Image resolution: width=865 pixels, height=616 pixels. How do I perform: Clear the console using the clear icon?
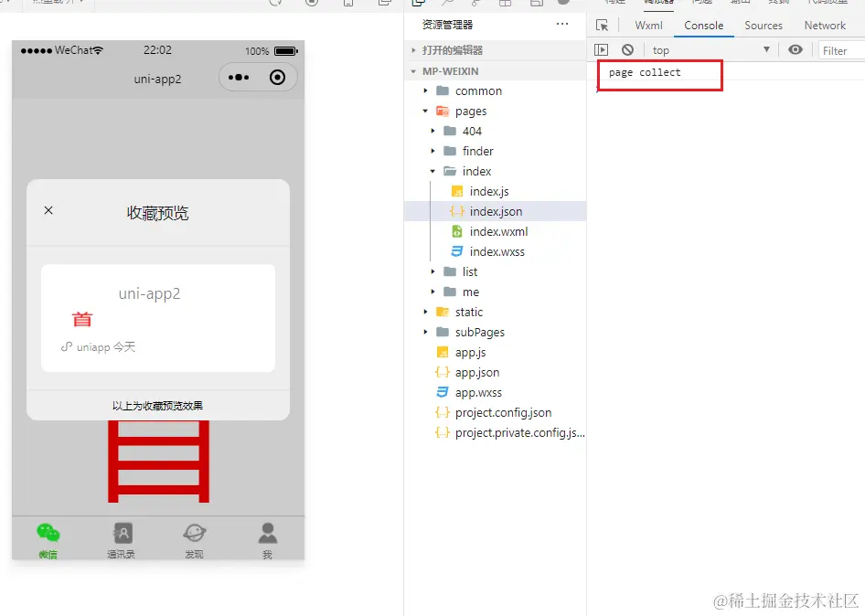(627, 49)
